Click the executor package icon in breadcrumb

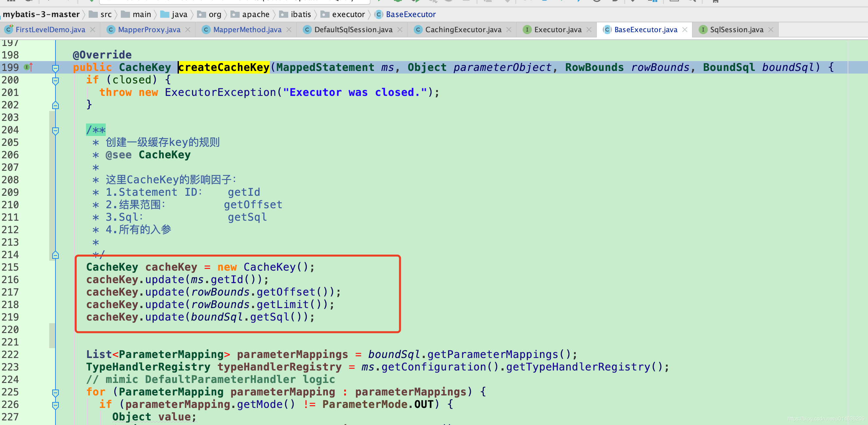(x=325, y=14)
